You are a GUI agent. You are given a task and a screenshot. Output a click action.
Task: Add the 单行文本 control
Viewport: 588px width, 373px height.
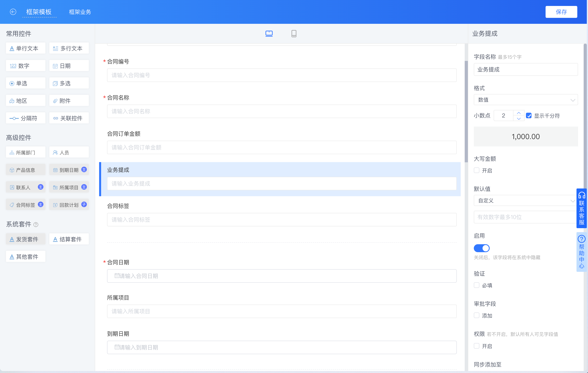(26, 48)
